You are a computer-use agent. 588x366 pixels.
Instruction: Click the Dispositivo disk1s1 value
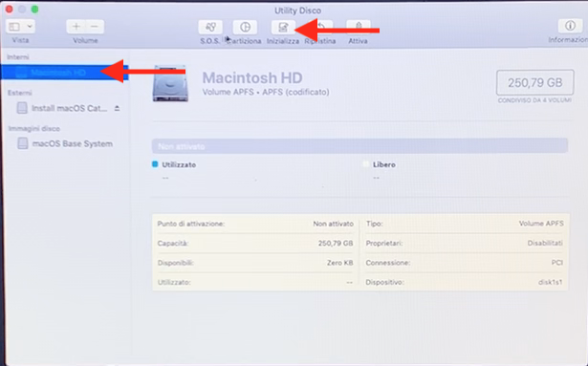point(550,282)
